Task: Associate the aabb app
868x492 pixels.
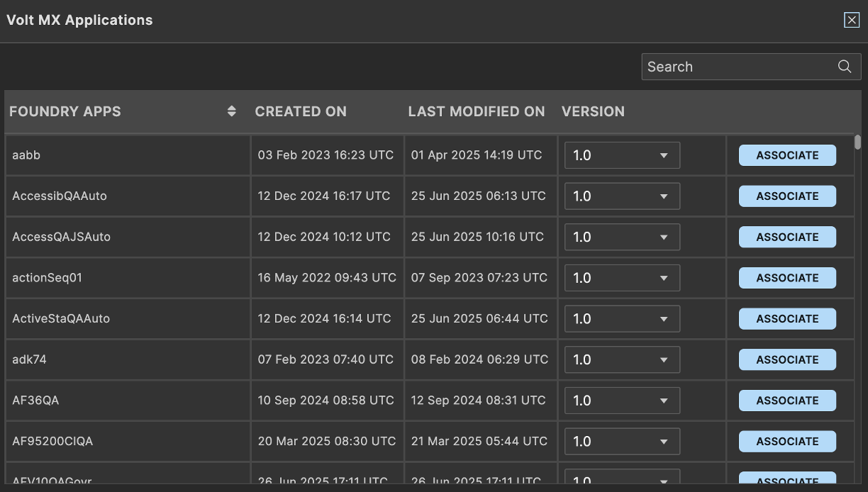Action: click(787, 155)
